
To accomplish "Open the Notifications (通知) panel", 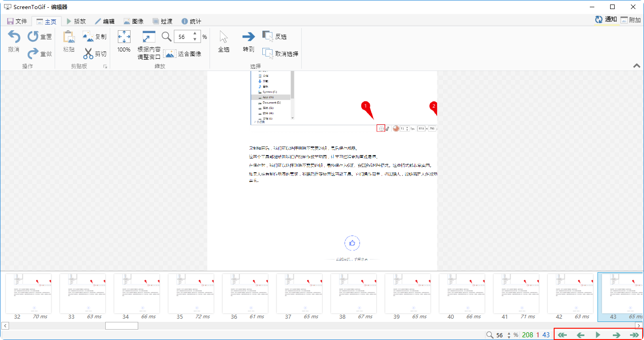I will tap(605, 19).
